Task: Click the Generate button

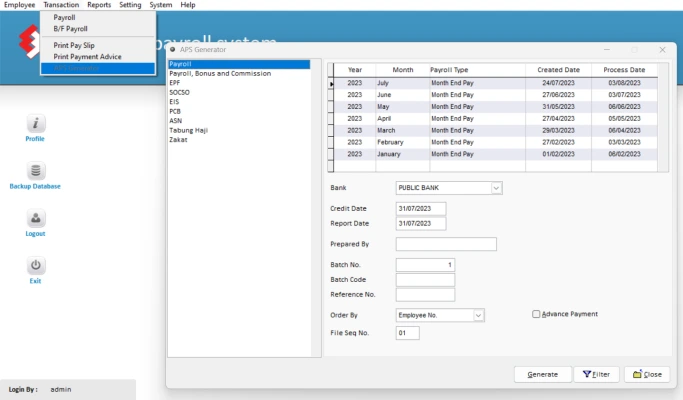Action: pos(542,374)
